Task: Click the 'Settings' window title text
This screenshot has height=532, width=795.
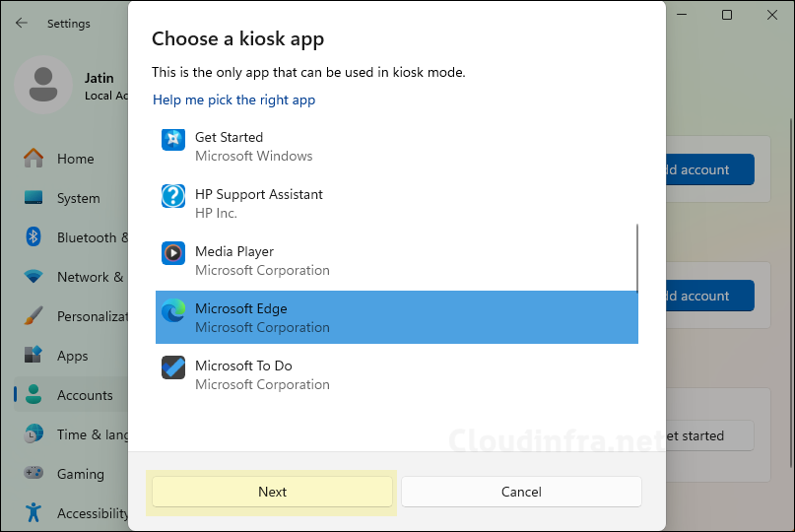Action: tap(68, 24)
